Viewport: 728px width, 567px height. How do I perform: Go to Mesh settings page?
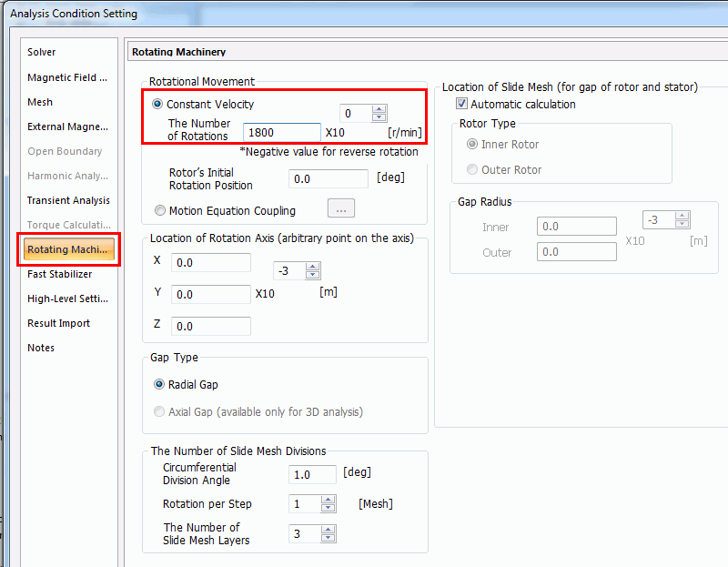[x=40, y=102]
